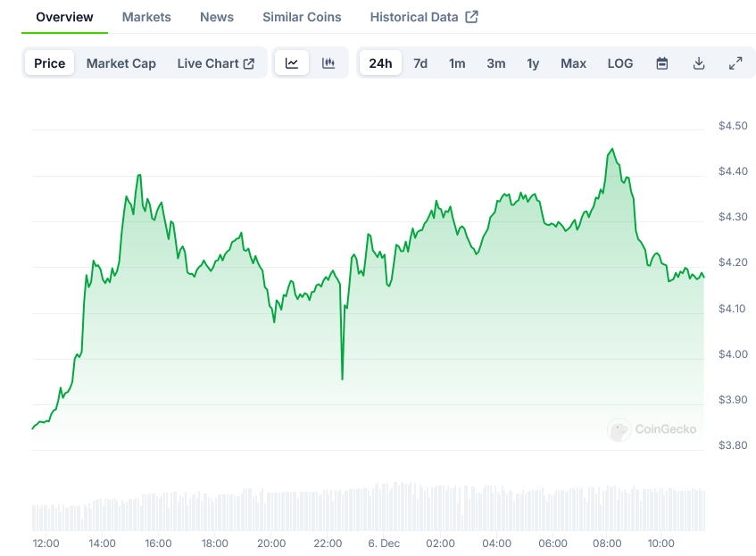Select 1y chart range
Screen dimensions: 756x556
533,63
